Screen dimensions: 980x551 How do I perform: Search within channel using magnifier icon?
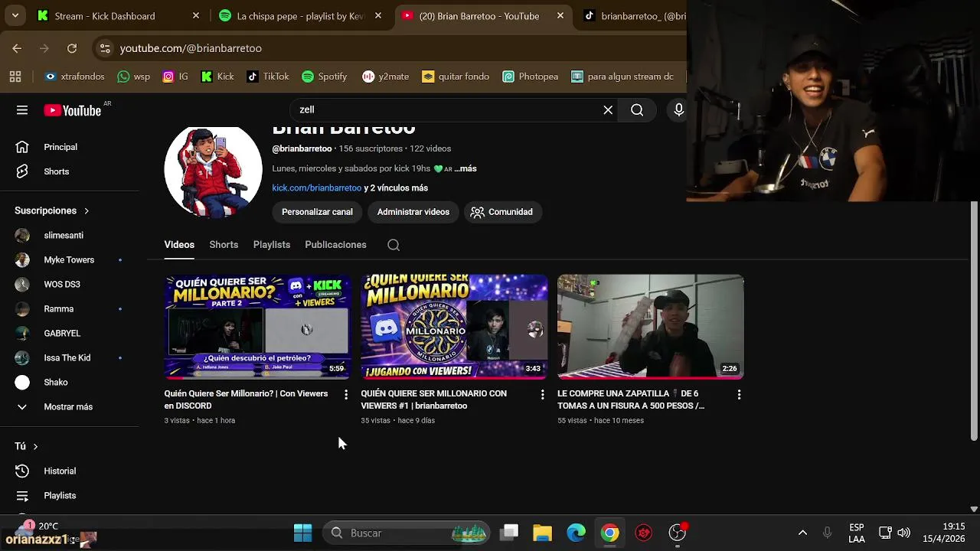pos(394,245)
